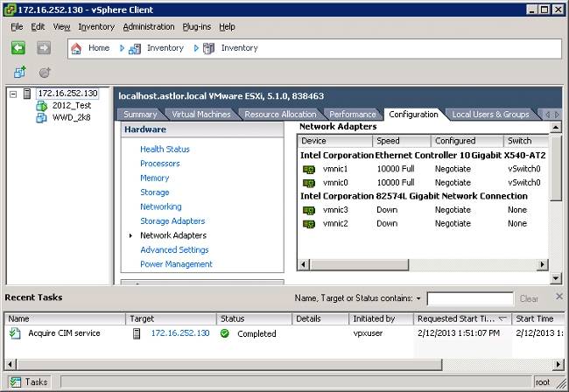The image size is (569, 392).
Task: Select the 2012_Test virtual machine
Action: point(72,106)
